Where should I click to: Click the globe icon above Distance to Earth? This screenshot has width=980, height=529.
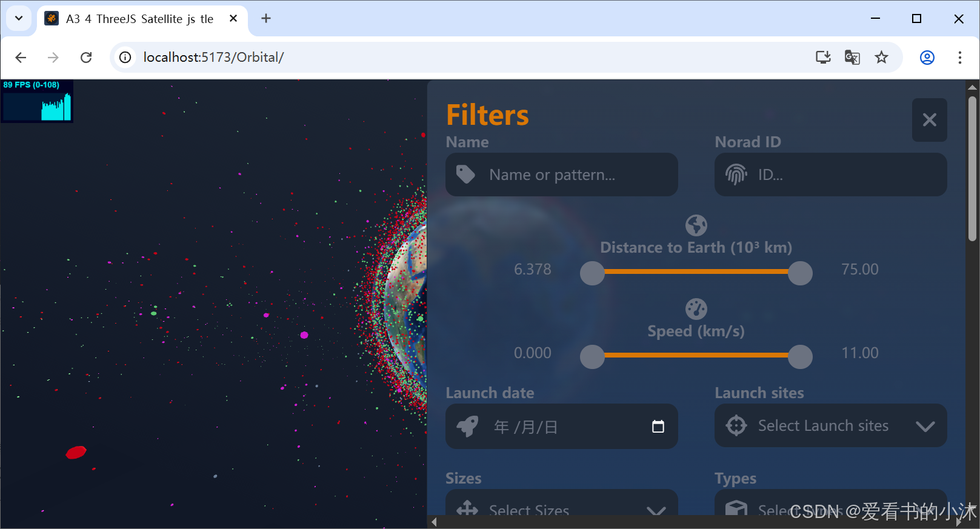pos(696,225)
